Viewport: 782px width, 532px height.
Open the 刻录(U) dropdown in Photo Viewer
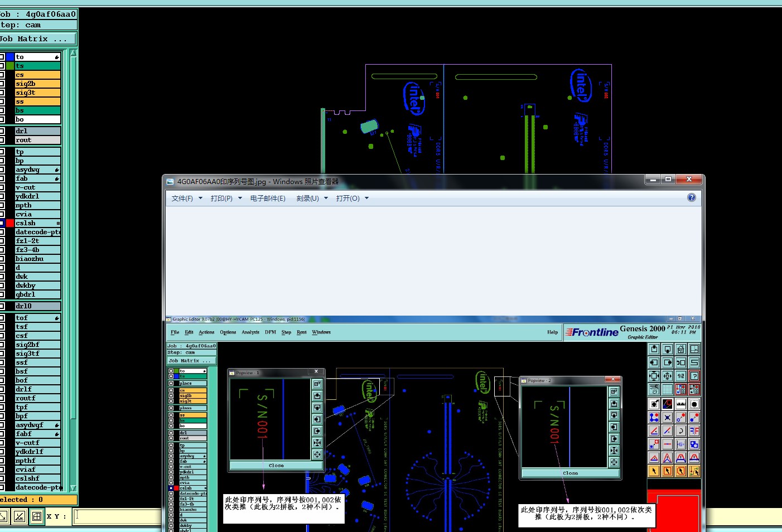pyautogui.click(x=312, y=199)
